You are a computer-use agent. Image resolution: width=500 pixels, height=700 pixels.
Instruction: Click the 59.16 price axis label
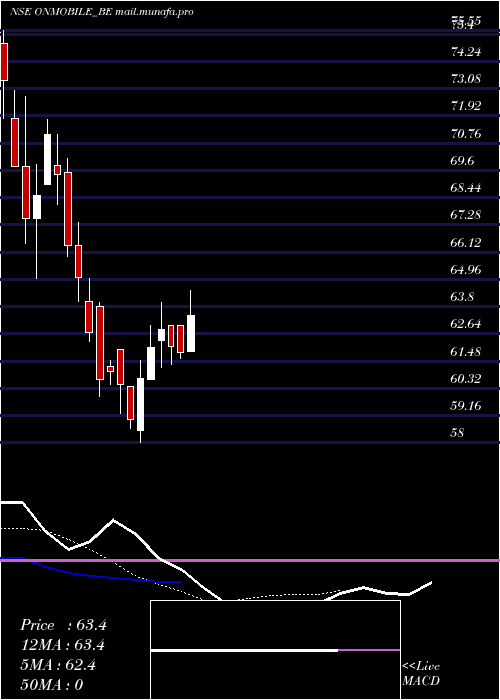[x=466, y=406]
